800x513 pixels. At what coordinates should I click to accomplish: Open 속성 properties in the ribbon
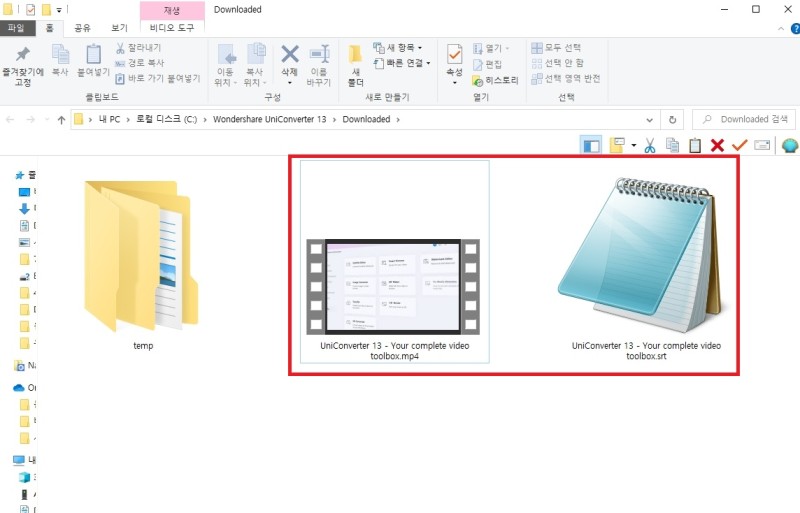[454, 65]
